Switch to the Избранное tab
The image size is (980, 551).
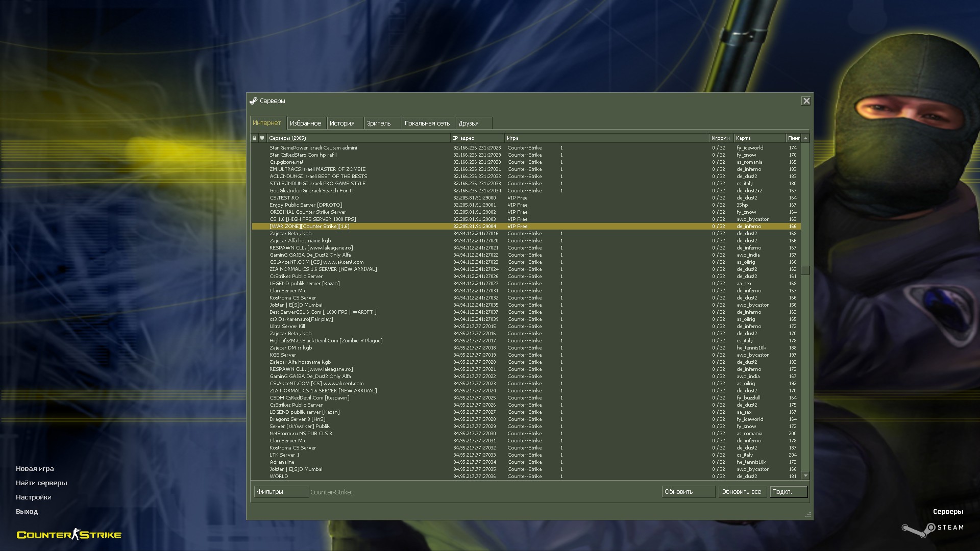305,123
